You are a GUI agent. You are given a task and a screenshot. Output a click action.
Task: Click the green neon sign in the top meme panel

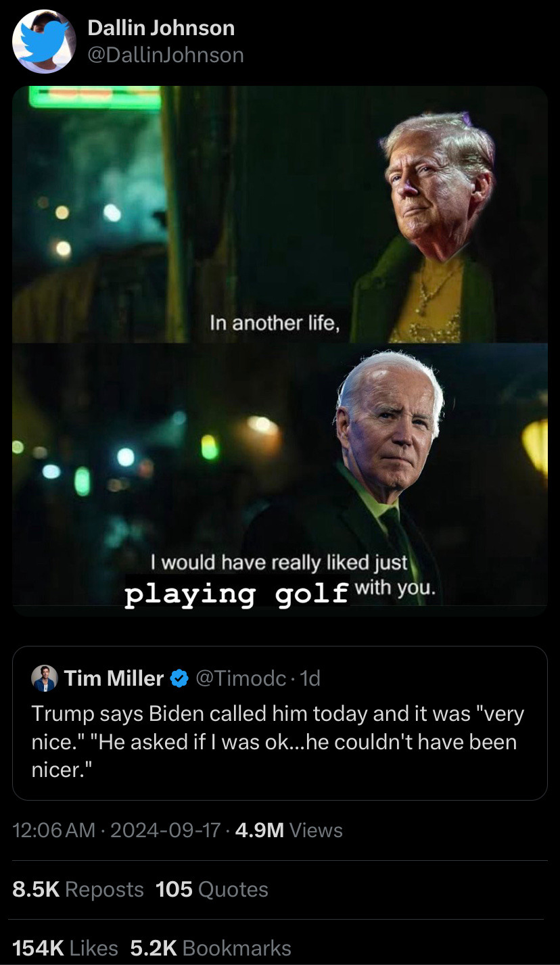point(95,98)
